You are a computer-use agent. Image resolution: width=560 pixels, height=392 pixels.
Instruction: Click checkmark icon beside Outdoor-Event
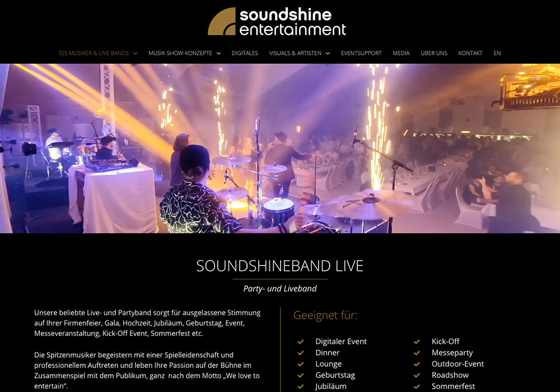point(417,364)
